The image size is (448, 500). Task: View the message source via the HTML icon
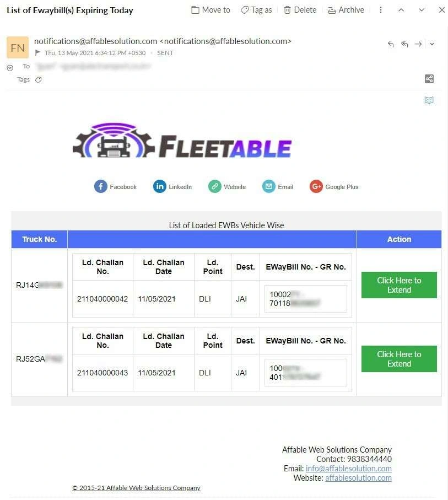pyautogui.click(x=429, y=100)
